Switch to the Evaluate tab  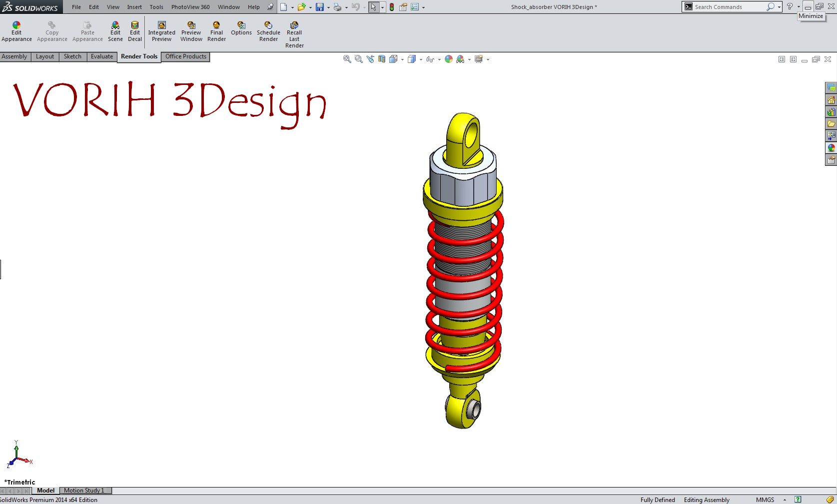(x=102, y=56)
